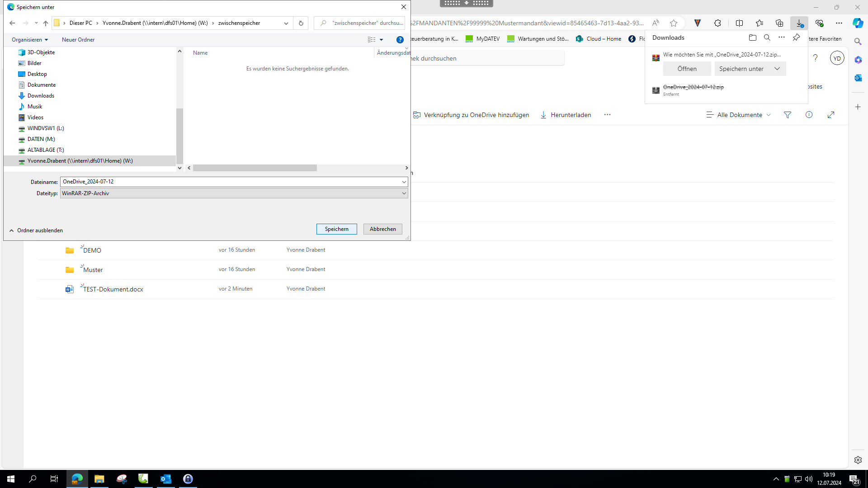Open the save dialog help icon
The height and width of the screenshot is (488, 868).
tap(400, 40)
